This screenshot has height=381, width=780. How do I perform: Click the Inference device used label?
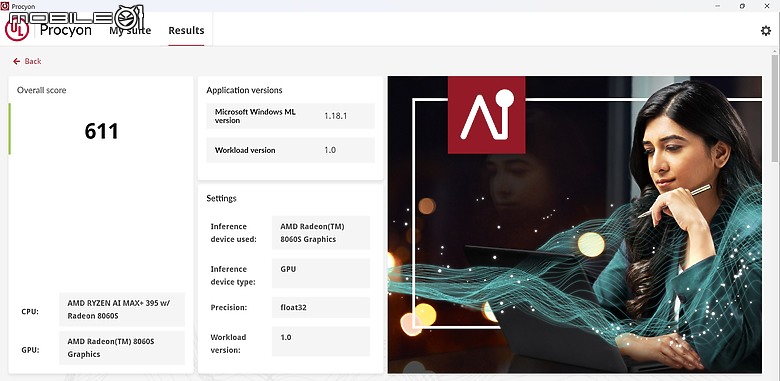pyautogui.click(x=233, y=233)
